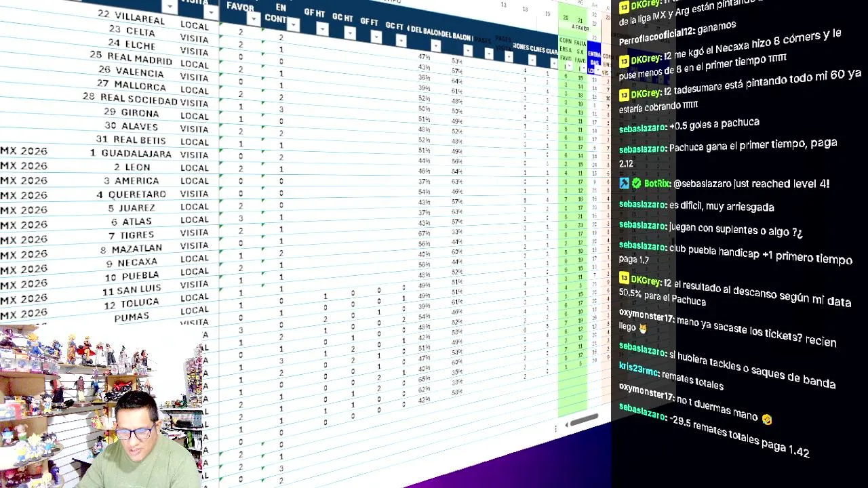Screen dimensions: 868x488
Task: Open DKGrey's username on the tadesumare message
Action: coord(646,94)
